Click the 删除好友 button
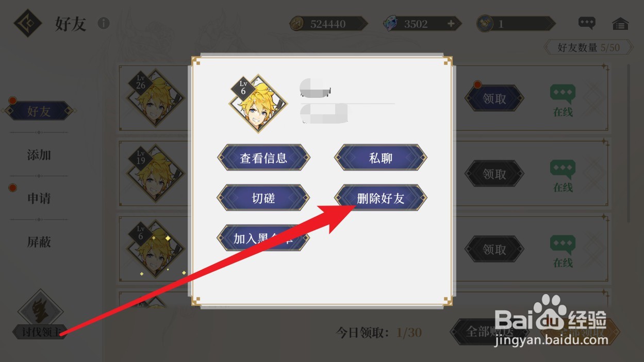Viewport: 644px width, 362px height. tap(381, 198)
